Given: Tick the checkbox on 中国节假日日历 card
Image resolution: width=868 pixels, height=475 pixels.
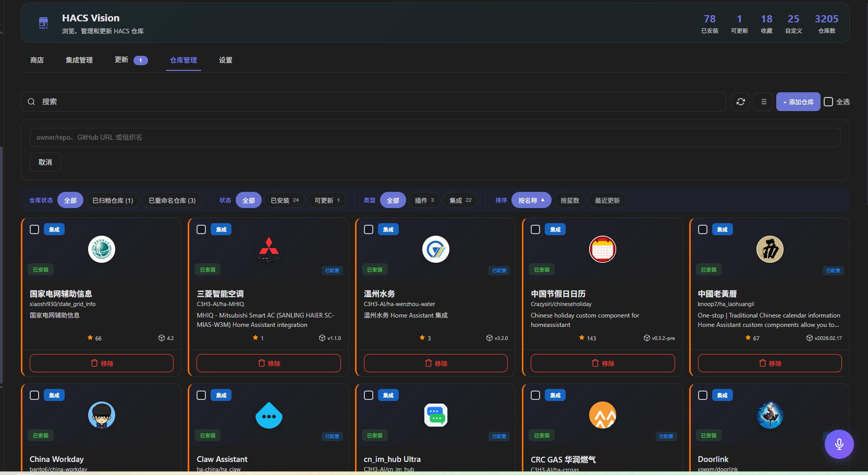Looking at the screenshot, I should point(535,229).
